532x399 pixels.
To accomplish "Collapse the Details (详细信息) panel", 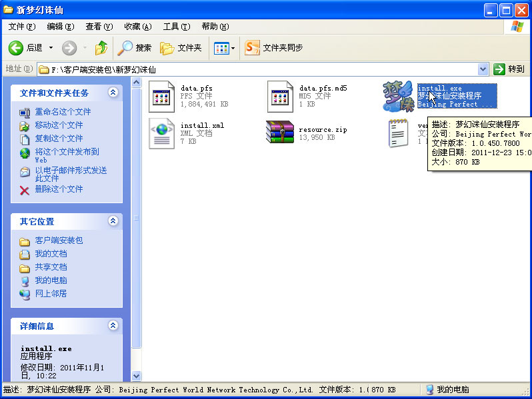I will (x=113, y=326).
